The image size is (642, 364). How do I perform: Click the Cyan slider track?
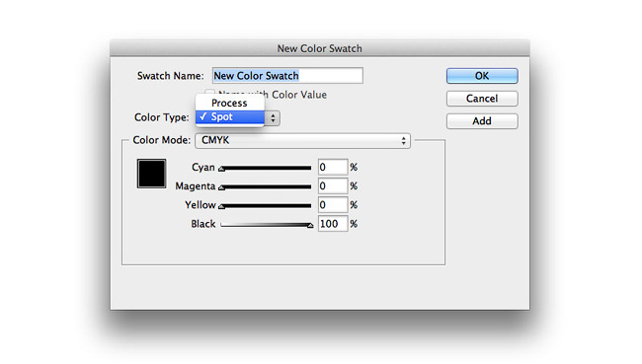point(266,168)
